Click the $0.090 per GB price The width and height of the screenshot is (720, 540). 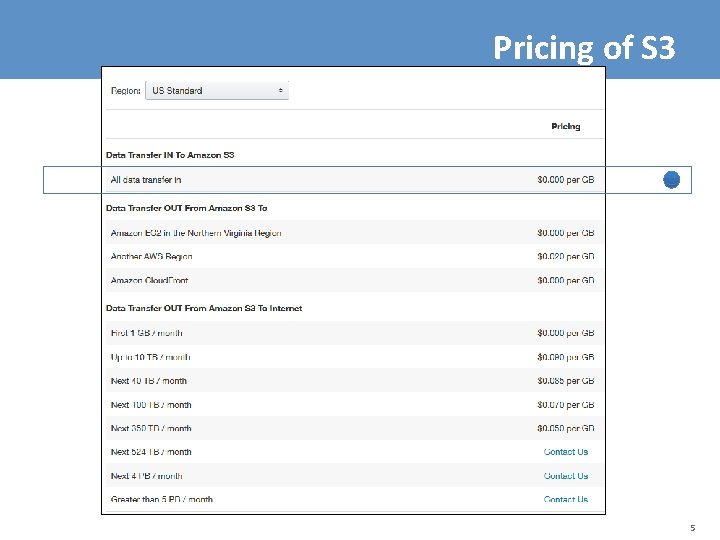[566, 357]
